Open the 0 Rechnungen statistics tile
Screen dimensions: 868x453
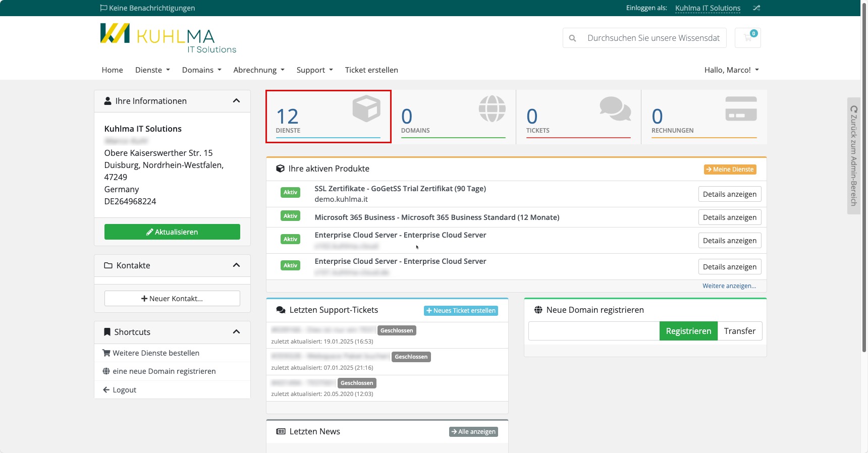(704, 117)
